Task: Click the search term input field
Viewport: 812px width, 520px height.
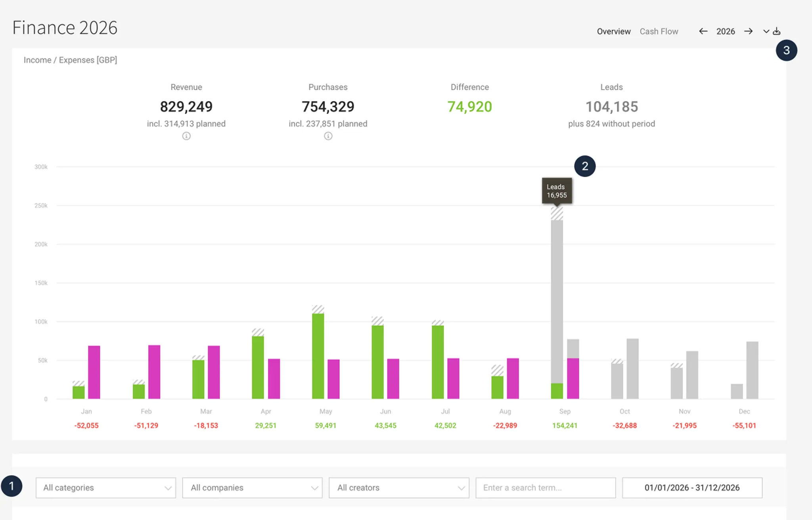Action: pos(546,487)
